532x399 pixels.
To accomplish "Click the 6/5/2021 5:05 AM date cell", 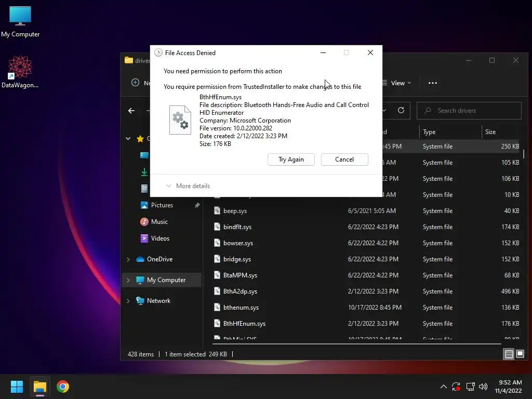I will pyautogui.click(x=372, y=211).
